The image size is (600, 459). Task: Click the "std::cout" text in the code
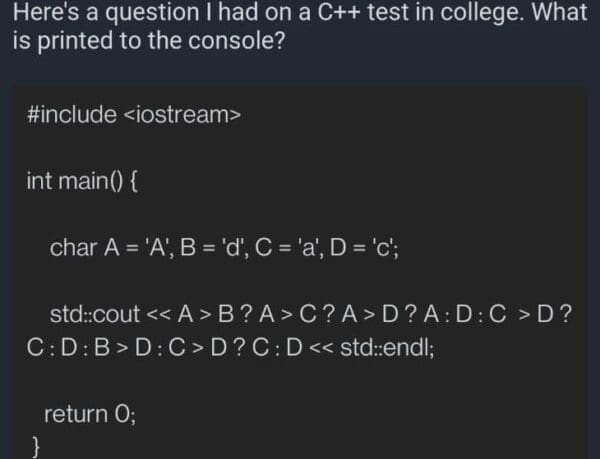click(x=95, y=315)
